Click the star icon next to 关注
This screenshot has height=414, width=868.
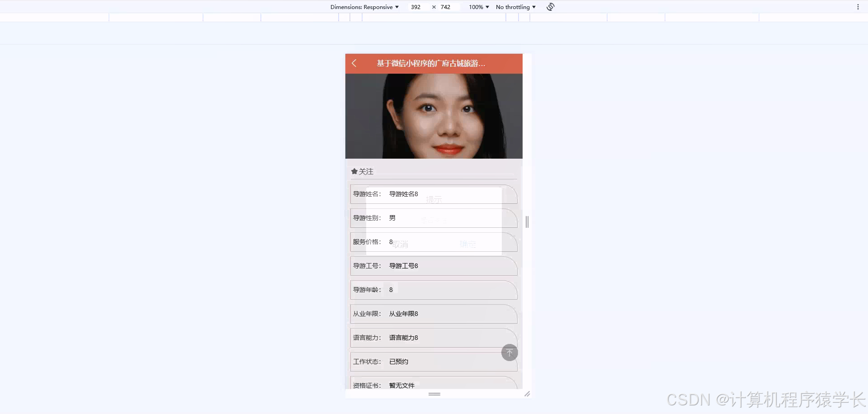click(354, 171)
